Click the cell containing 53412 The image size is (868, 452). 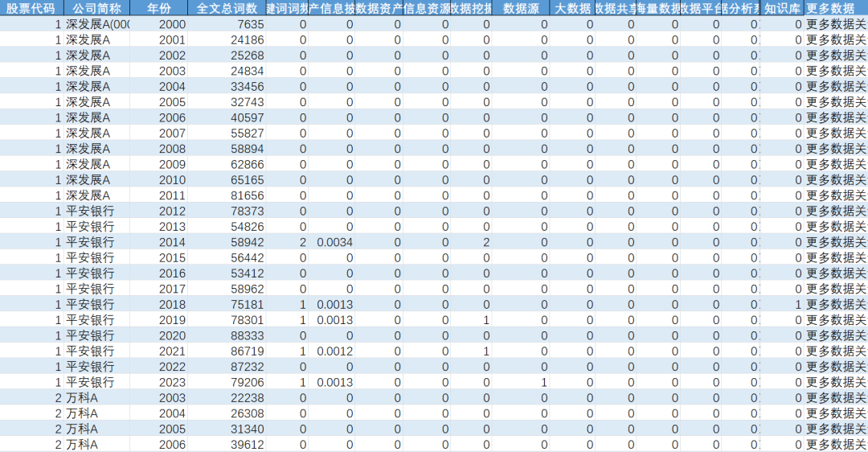[227, 273]
